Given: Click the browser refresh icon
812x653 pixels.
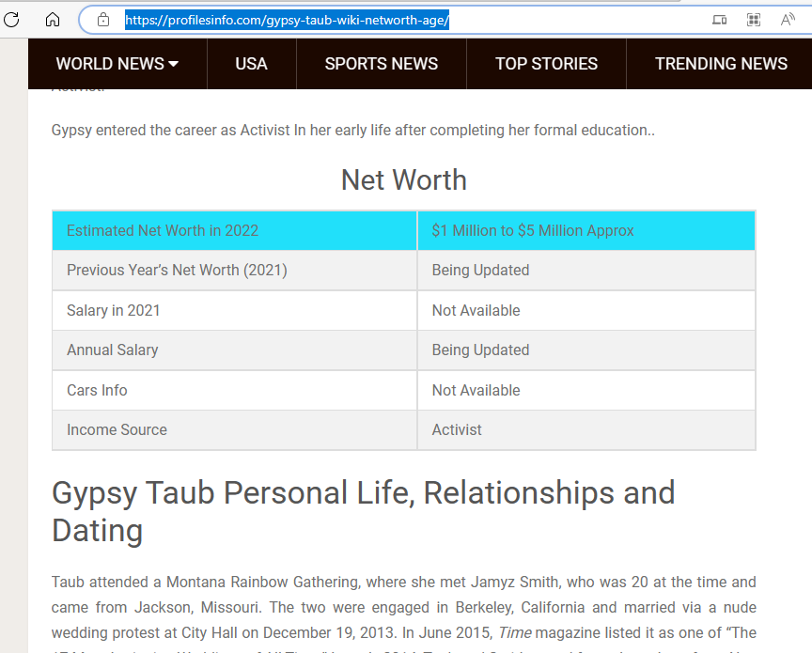Looking at the screenshot, I should point(11,20).
